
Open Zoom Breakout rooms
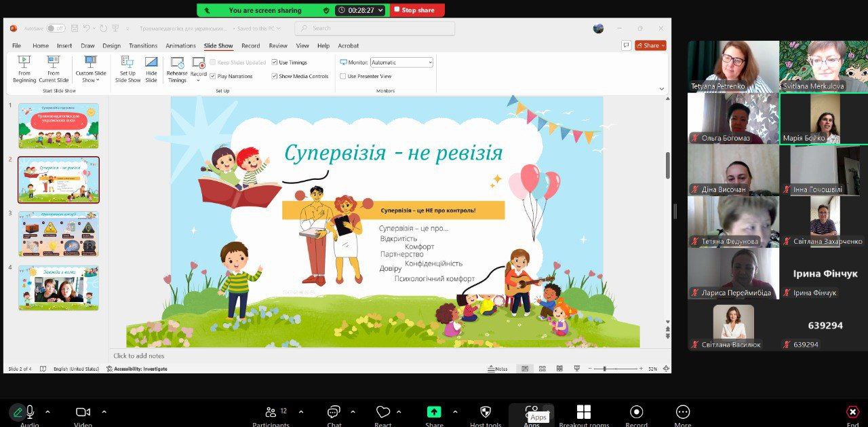pyautogui.click(x=583, y=413)
